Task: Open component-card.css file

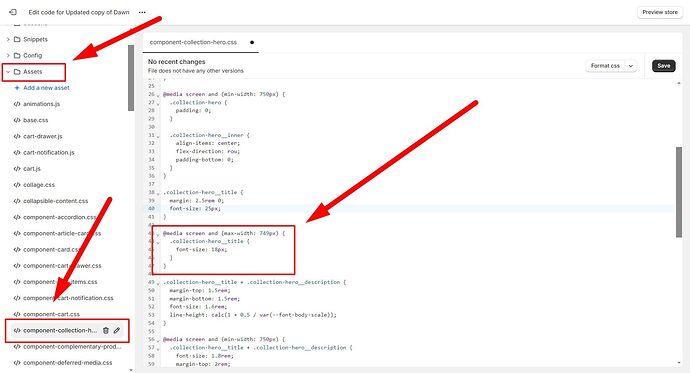Action: (51, 250)
